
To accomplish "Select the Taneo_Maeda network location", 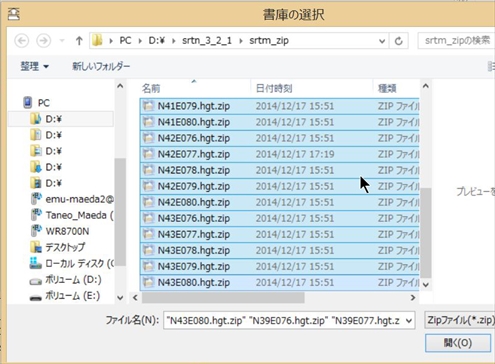I will pyautogui.click(x=79, y=215).
